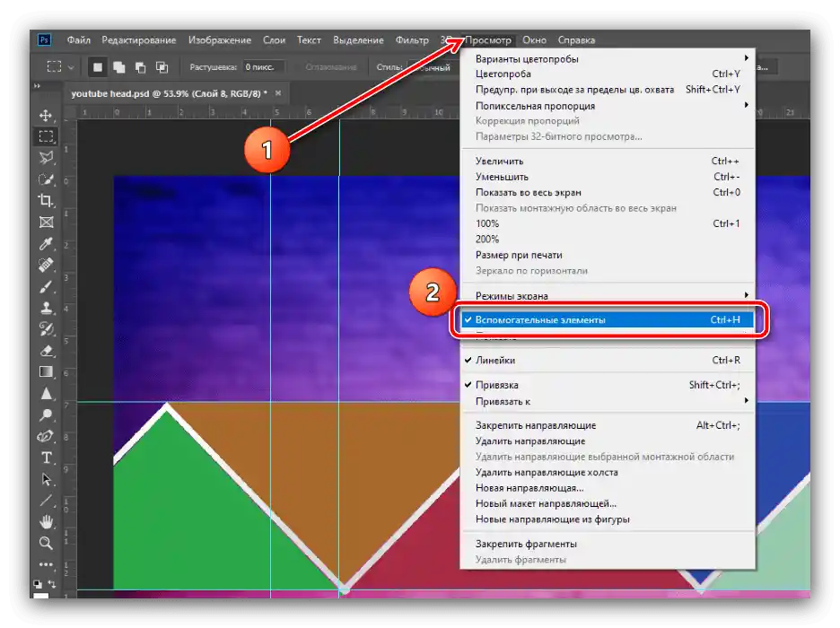Select the Zoom magnifier tool

point(46,544)
